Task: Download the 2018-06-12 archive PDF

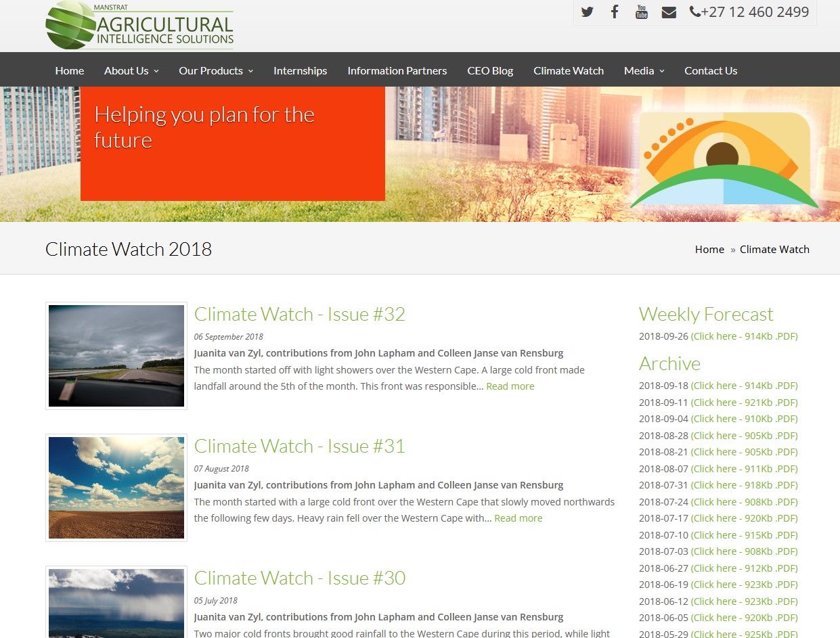Action: click(x=744, y=601)
